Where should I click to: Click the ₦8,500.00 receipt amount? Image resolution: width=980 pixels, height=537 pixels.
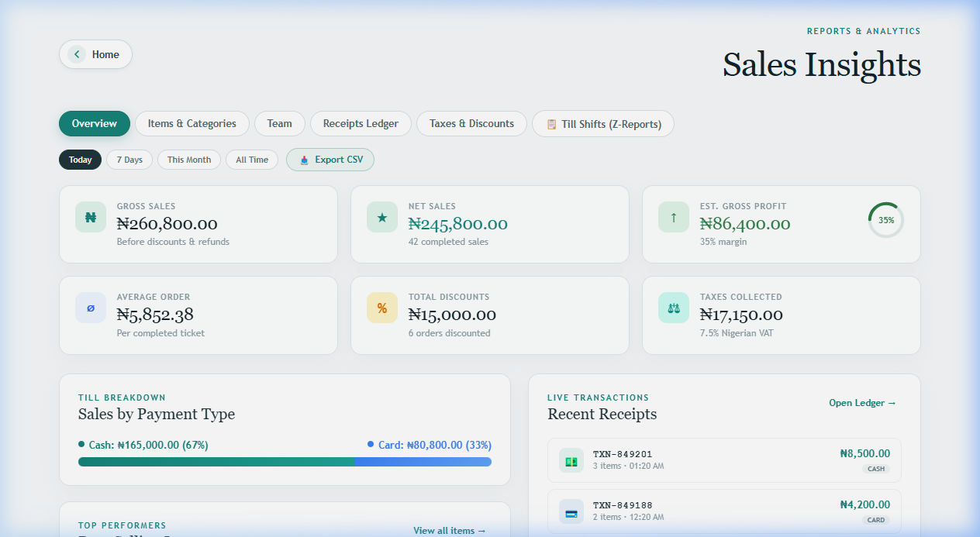coord(864,454)
